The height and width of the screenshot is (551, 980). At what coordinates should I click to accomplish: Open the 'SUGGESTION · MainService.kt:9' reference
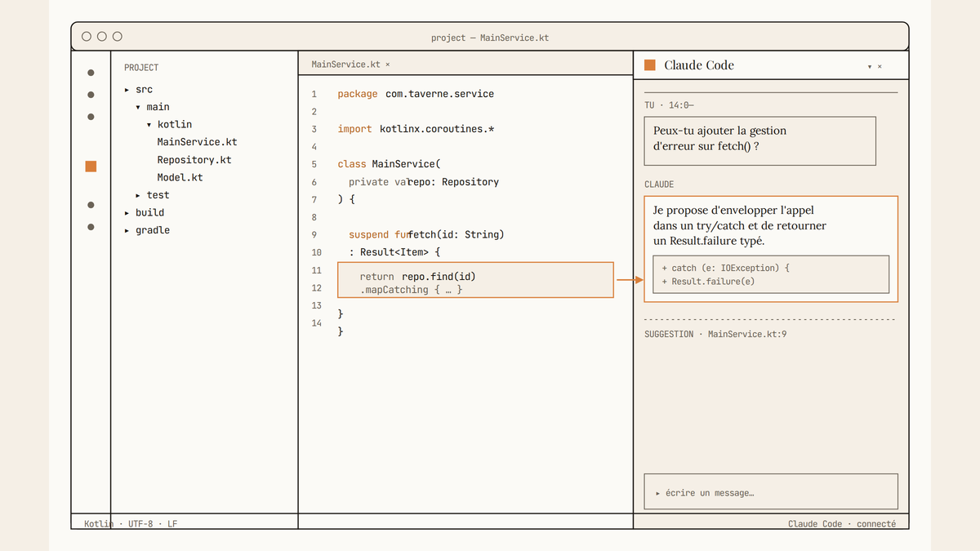point(715,334)
